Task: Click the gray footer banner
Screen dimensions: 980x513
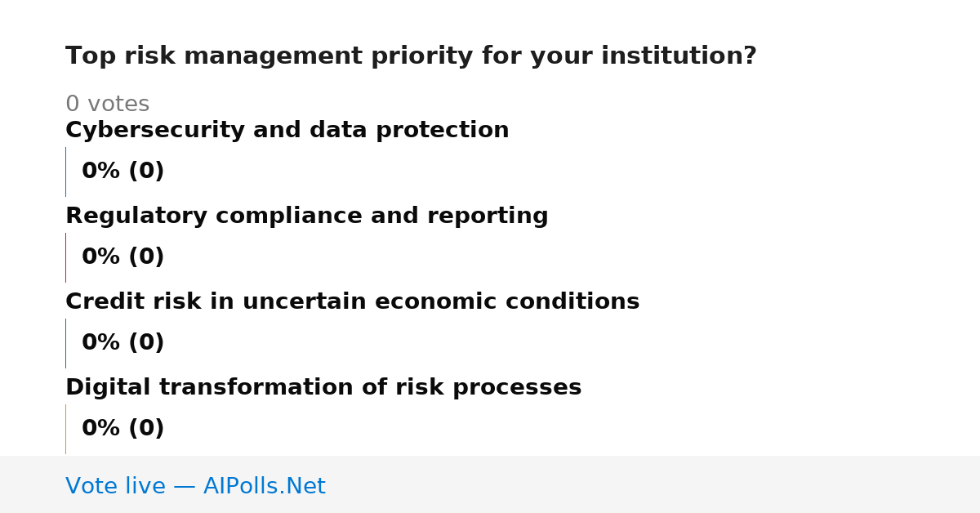Action: (490, 484)
